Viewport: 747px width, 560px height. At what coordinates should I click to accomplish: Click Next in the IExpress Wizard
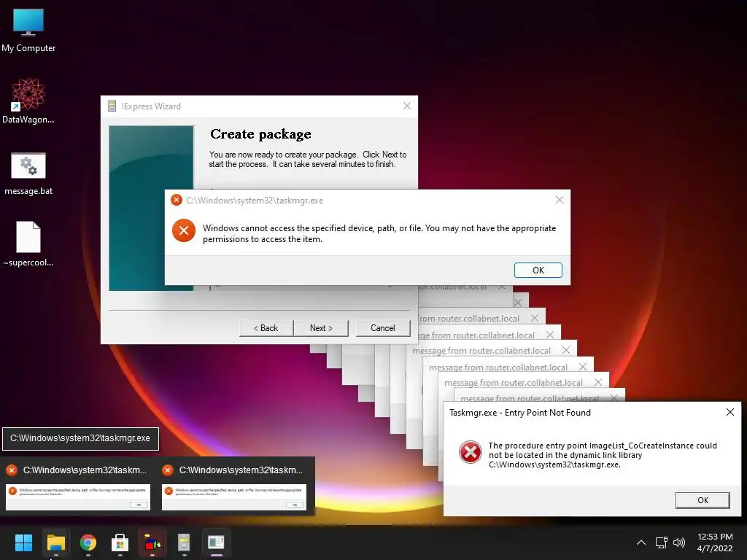(x=321, y=327)
